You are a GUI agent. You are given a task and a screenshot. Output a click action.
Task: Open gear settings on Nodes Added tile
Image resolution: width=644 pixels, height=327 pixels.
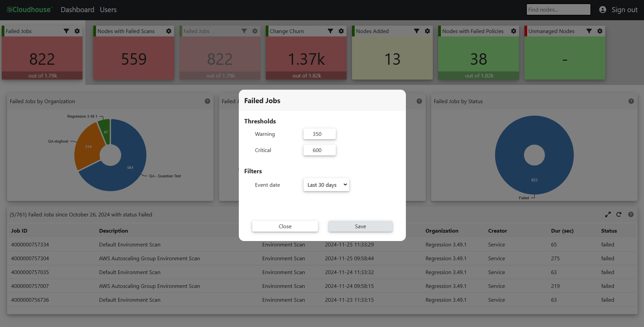(427, 31)
